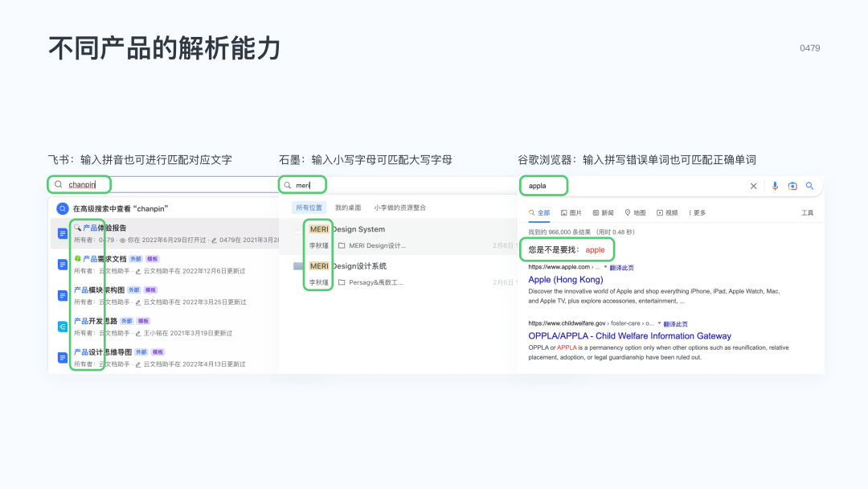This screenshot has height=489, width=868.
Task: Switch to the 我的桌面 tab
Action: [x=348, y=208]
